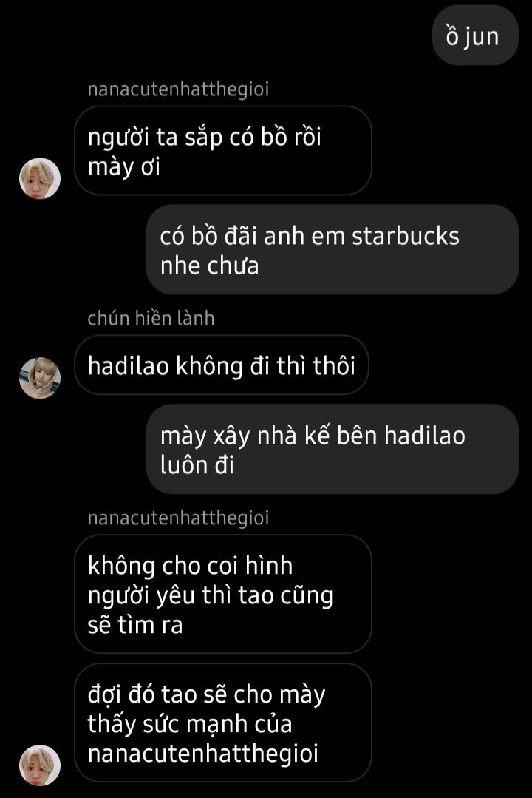This screenshot has width=532, height=798.
Task: Click the word 'starbucks' in the sent message
Action: [406, 236]
